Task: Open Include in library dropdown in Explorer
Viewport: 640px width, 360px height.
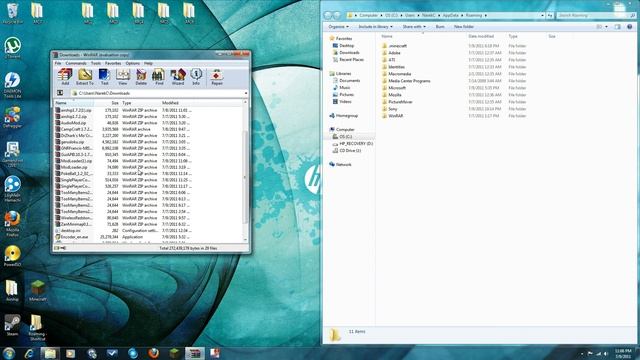Action: pyautogui.click(x=376, y=27)
